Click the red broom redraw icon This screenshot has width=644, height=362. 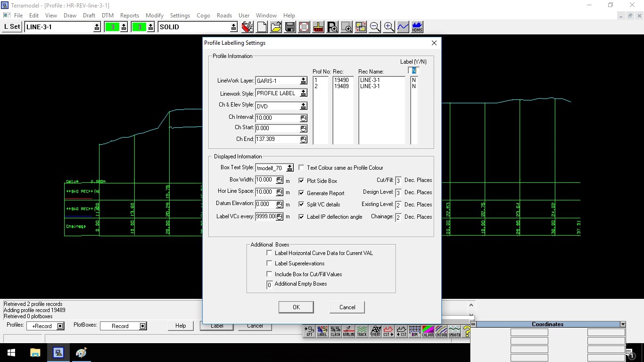(x=318, y=27)
